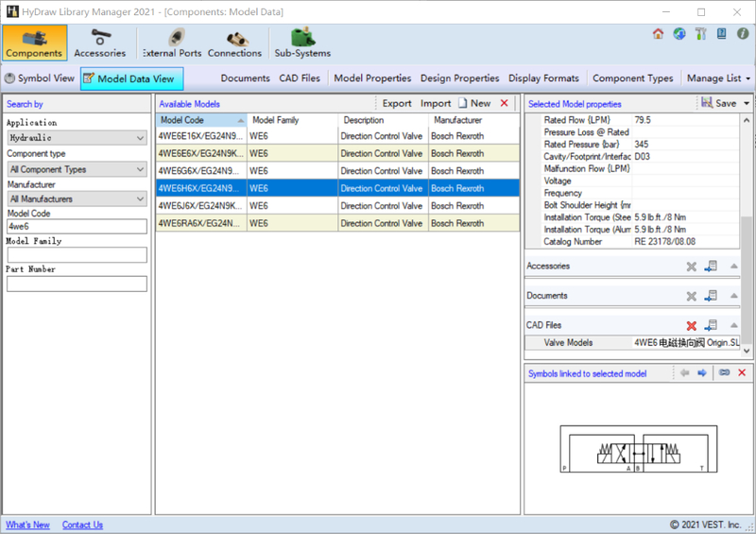
Task: Sort by the Model Family column header
Action: (x=292, y=120)
